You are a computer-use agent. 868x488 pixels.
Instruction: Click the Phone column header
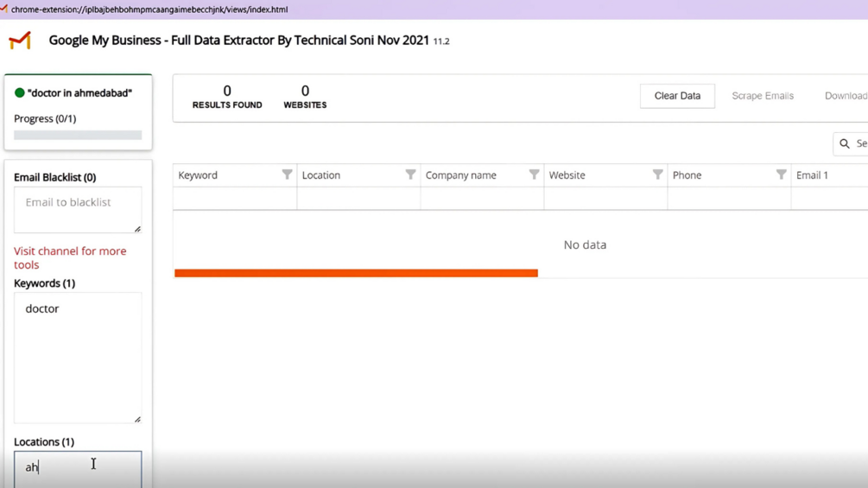tap(729, 174)
